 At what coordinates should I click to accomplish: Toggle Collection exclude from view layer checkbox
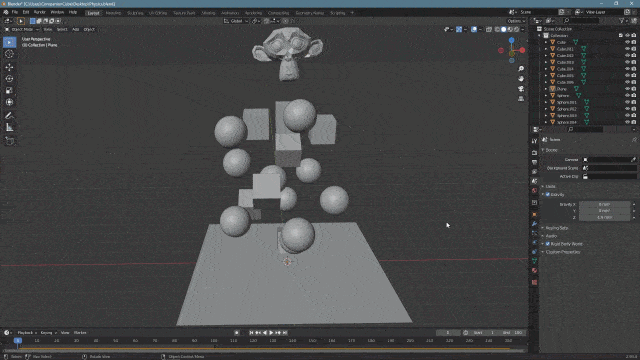coord(621,36)
